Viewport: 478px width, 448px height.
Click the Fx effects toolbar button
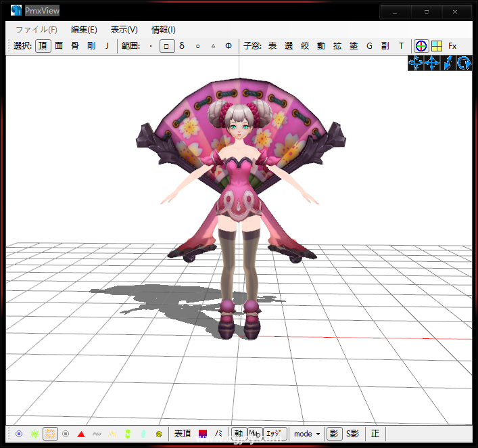point(452,46)
